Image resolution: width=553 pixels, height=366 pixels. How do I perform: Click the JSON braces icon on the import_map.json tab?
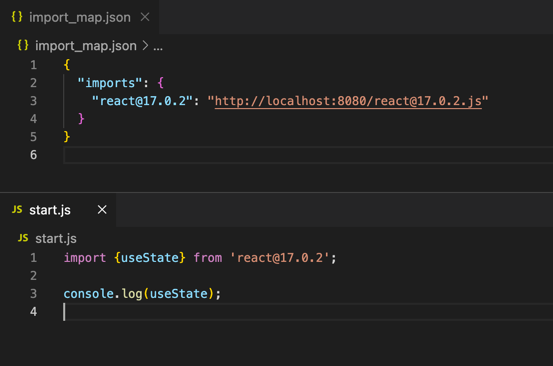tap(17, 17)
